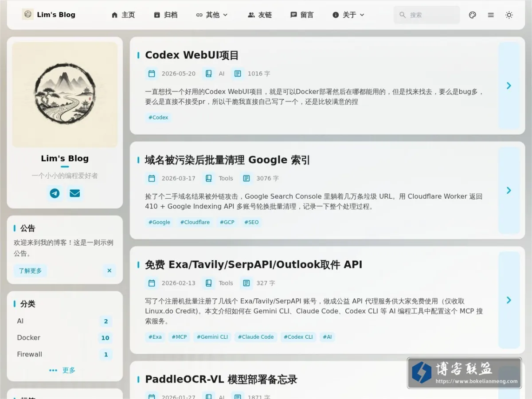Click the subtitle 一个小小的编程爱好者
532x399 pixels.
pyautogui.click(x=65, y=176)
